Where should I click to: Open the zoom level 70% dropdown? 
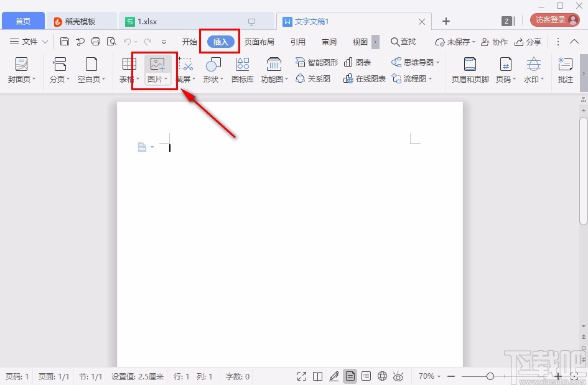(x=429, y=376)
